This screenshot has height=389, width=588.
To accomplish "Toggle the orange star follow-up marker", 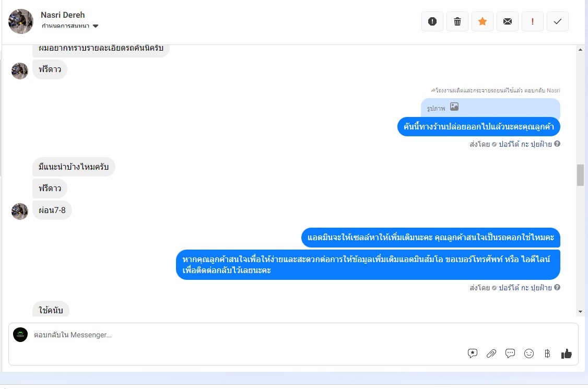I will pyautogui.click(x=482, y=21).
